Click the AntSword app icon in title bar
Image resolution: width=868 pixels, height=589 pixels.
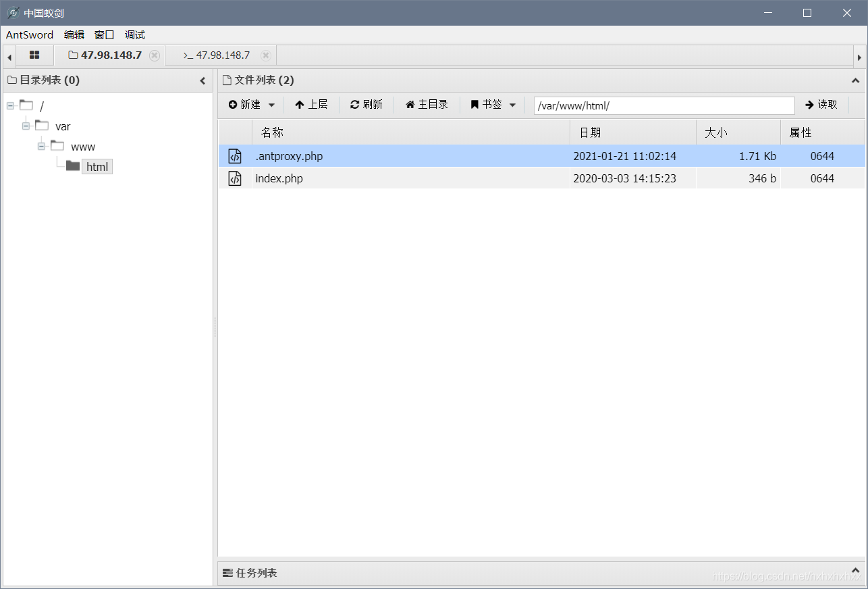(13, 13)
